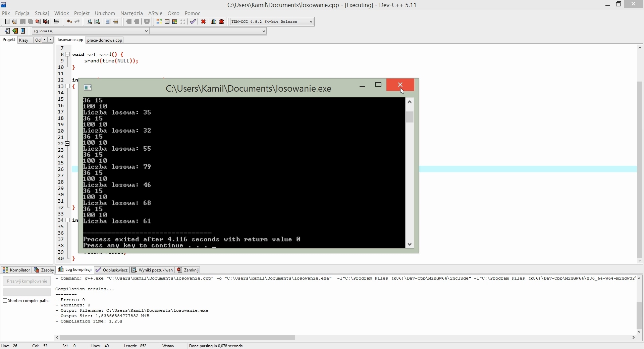Screen dimensions: 644x349
Task: Click the console window scroll up arrow
Action: (x=410, y=102)
